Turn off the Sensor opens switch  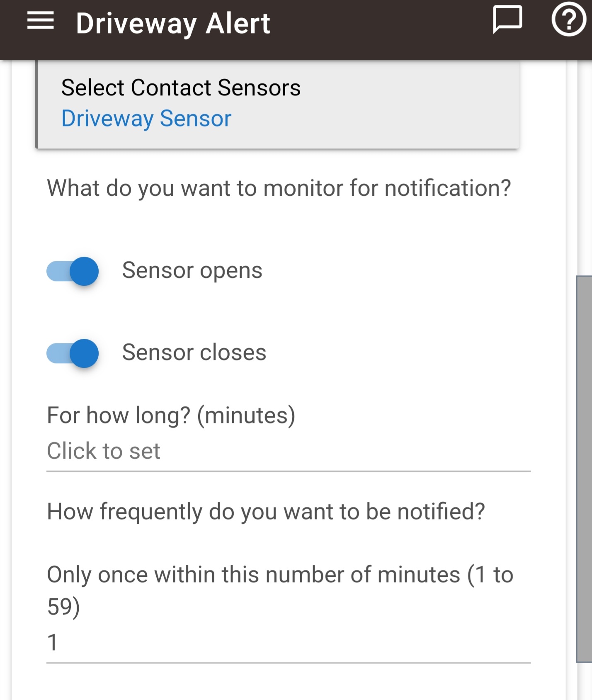(x=73, y=271)
